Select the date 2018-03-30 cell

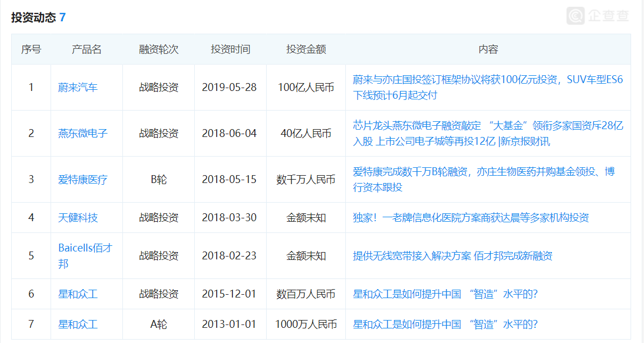pyautogui.click(x=229, y=218)
